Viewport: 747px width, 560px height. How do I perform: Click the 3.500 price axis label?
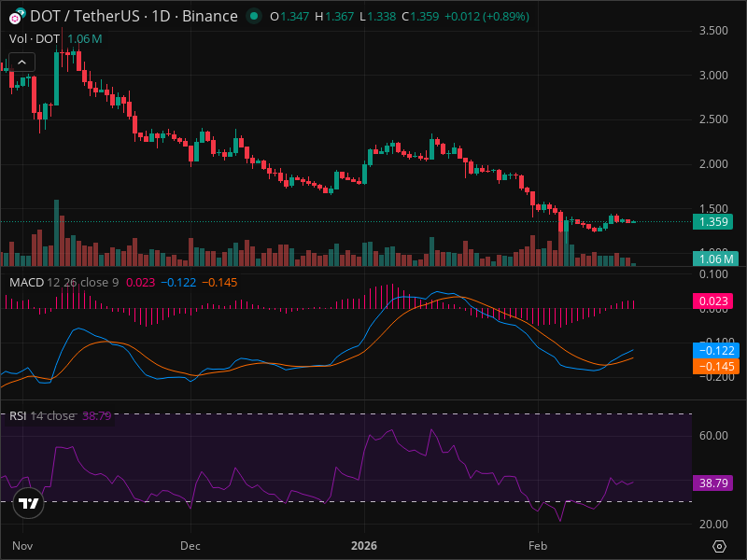(x=713, y=31)
